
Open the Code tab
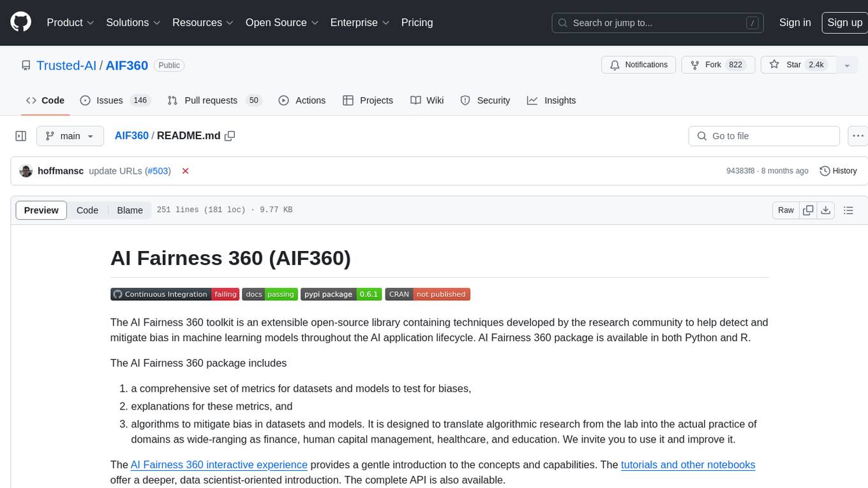[45, 100]
